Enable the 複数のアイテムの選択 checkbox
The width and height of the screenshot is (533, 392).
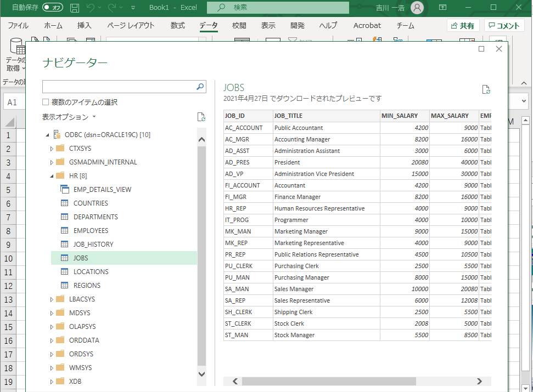46,103
